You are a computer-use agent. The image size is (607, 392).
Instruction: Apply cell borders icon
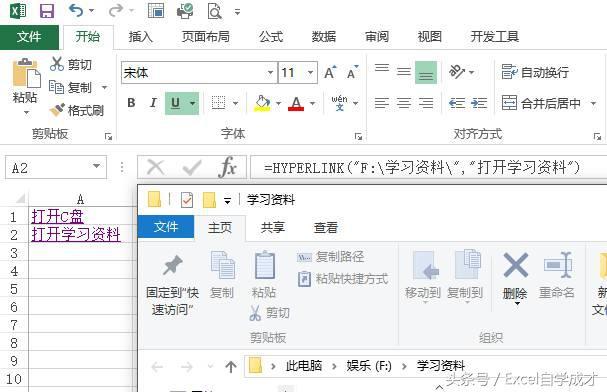[218, 103]
